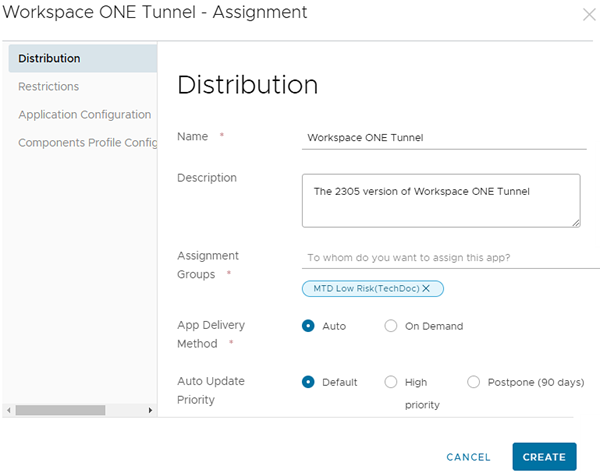
Task: Remove the MTD Low Risk(TechDoc) group chip
Action: coord(426,289)
